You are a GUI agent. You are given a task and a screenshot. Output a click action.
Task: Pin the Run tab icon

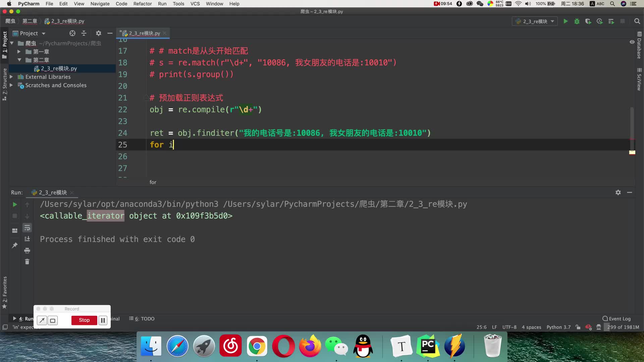click(x=15, y=245)
